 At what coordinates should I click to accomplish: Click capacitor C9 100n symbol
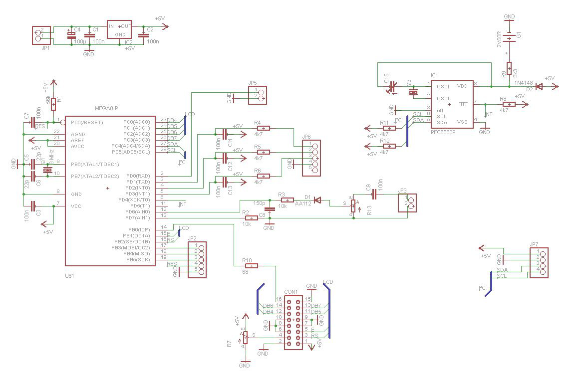374,194
